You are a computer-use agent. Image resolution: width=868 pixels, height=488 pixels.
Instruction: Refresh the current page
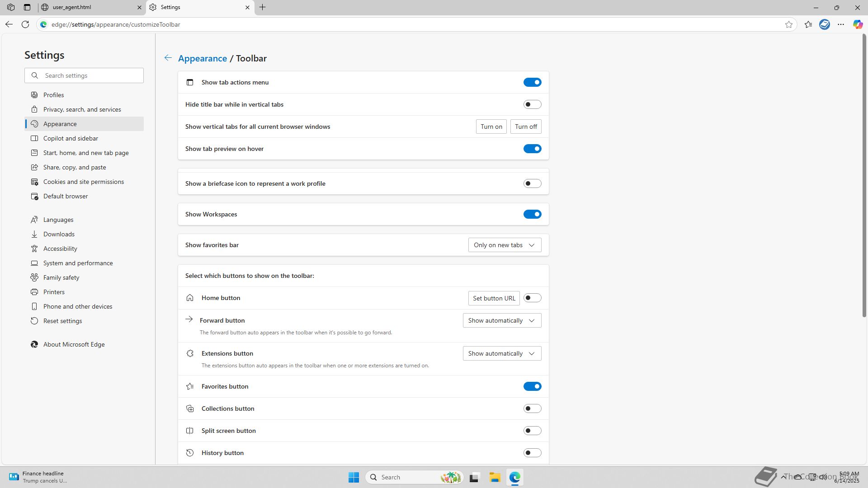[25, 24]
